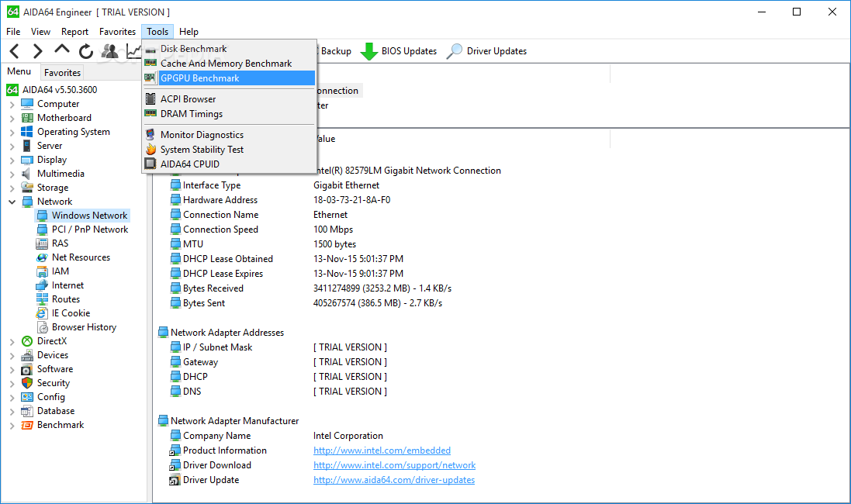Screen dimensions: 851x504
Task: Click the Hardware Address row label
Action: (220, 199)
